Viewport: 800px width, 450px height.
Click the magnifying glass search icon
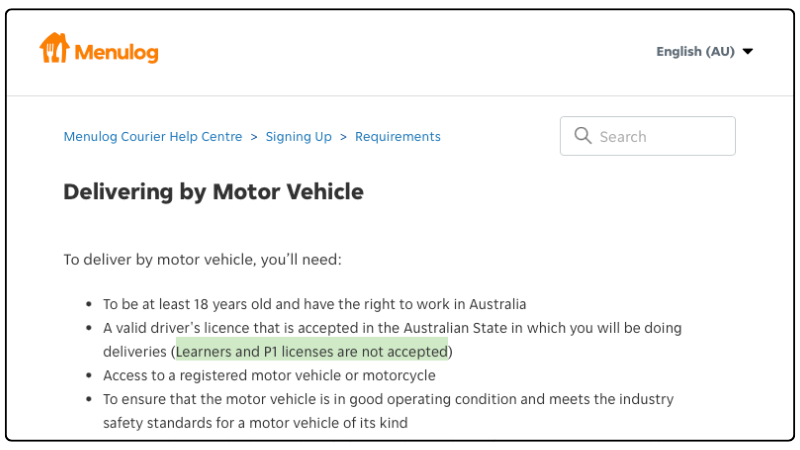(x=583, y=136)
